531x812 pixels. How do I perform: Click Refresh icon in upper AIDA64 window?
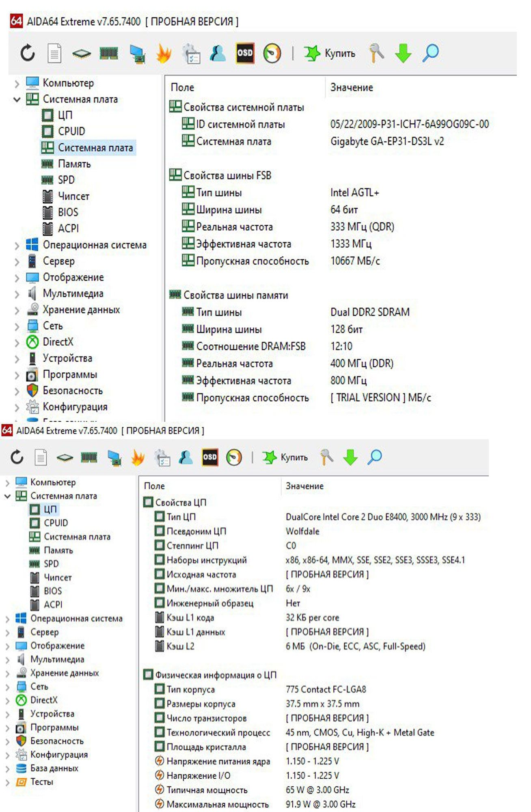tap(28, 53)
